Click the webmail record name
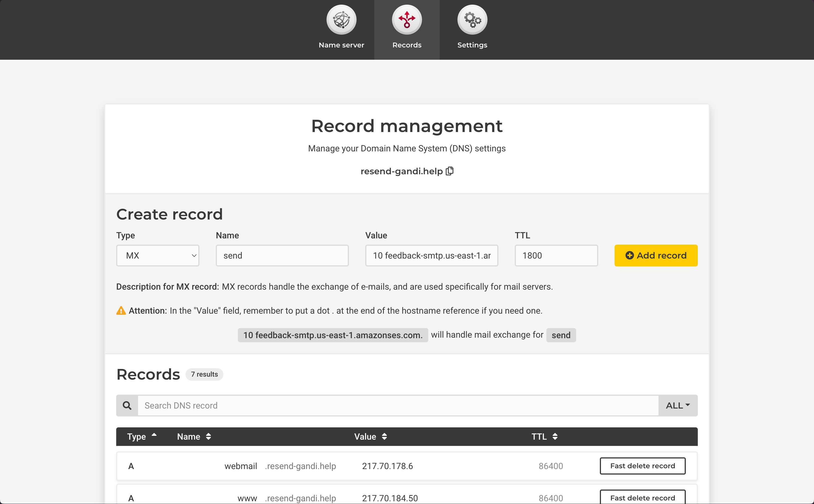814x504 pixels. (x=241, y=466)
